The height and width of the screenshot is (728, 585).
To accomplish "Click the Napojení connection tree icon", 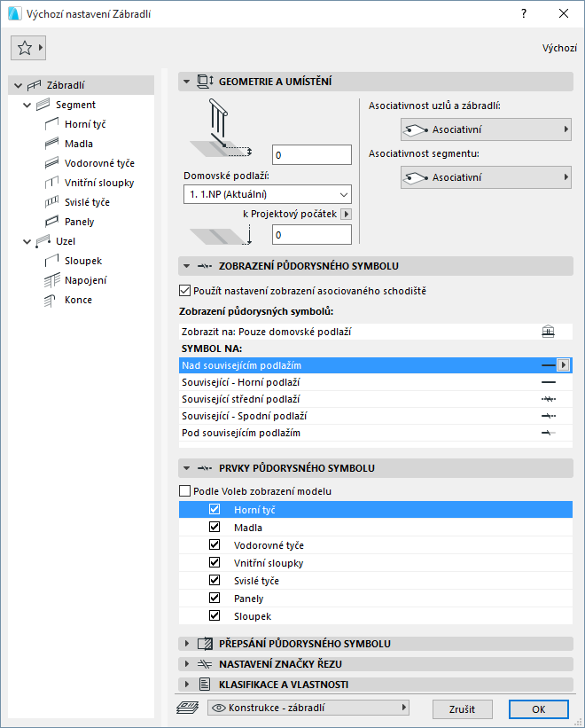I will [x=51, y=280].
